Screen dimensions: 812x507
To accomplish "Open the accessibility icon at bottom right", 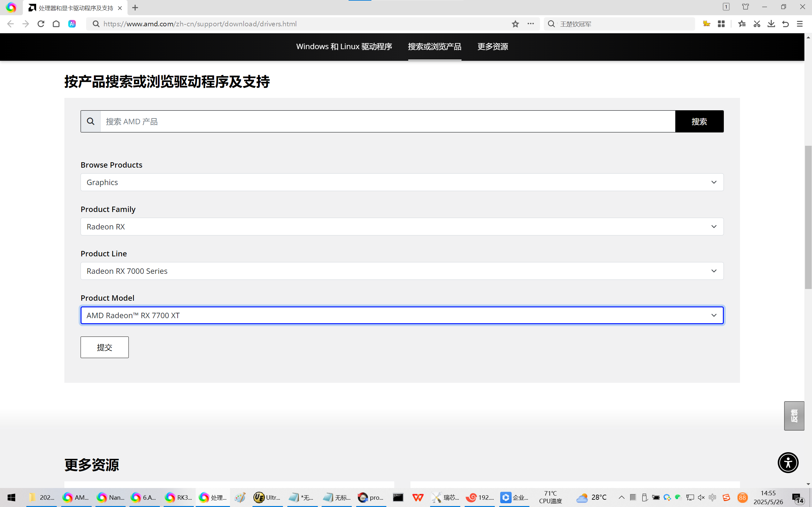I will (x=788, y=462).
